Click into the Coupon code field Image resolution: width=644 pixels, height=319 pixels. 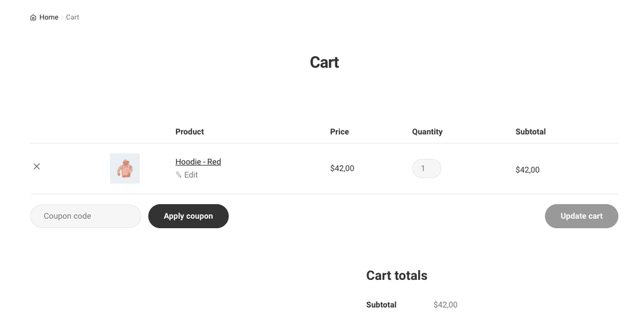(x=86, y=216)
